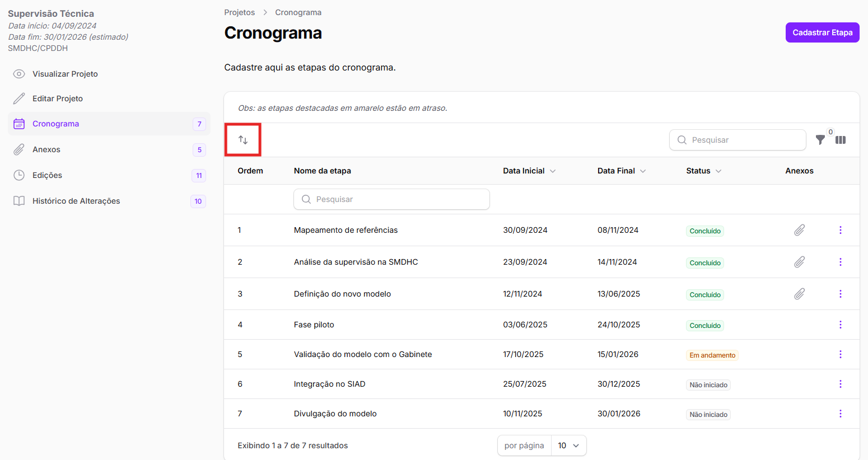
Task: Click the Cadastrar Etapa button
Action: coord(822,32)
